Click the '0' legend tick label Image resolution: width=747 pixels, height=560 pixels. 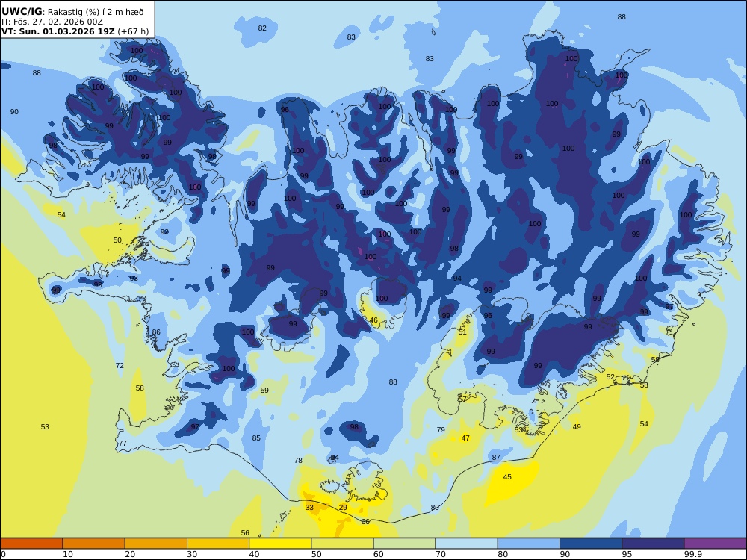point(4,554)
